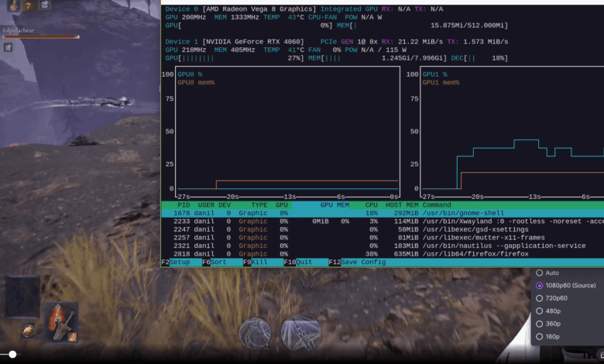Screen dimensions: 604x364
Task: Choose 720p60 video quality
Action: click(551, 298)
